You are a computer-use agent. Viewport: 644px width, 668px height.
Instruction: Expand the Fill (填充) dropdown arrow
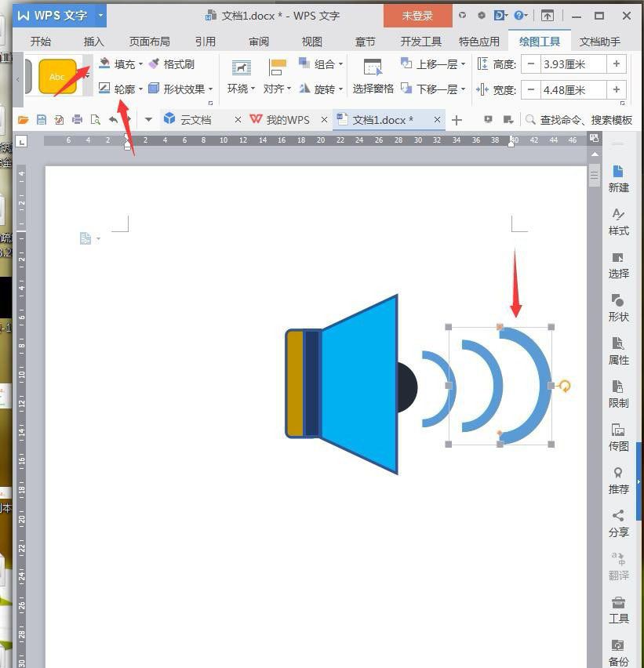pyautogui.click(x=140, y=64)
